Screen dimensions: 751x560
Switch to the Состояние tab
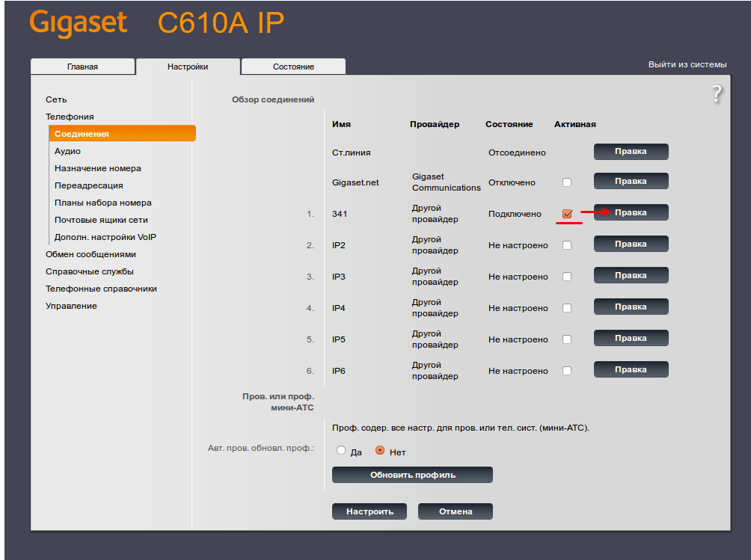[294, 67]
